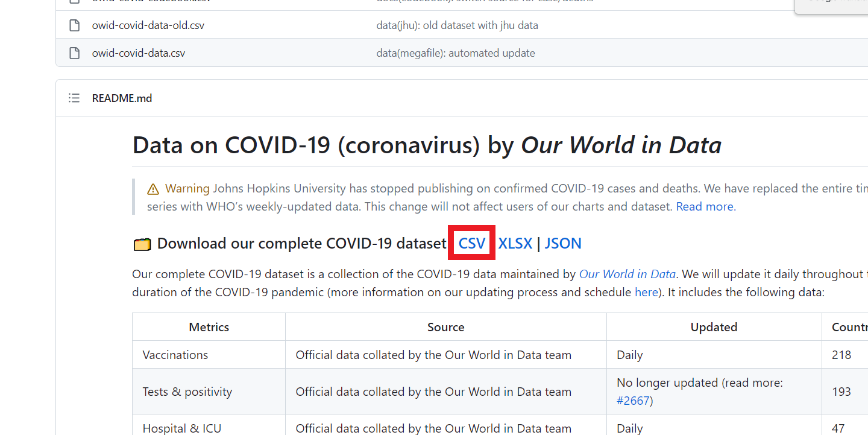The height and width of the screenshot is (435, 868).
Task: Click the main heading 'Data on COVID-19'
Action: [x=427, y=145]
